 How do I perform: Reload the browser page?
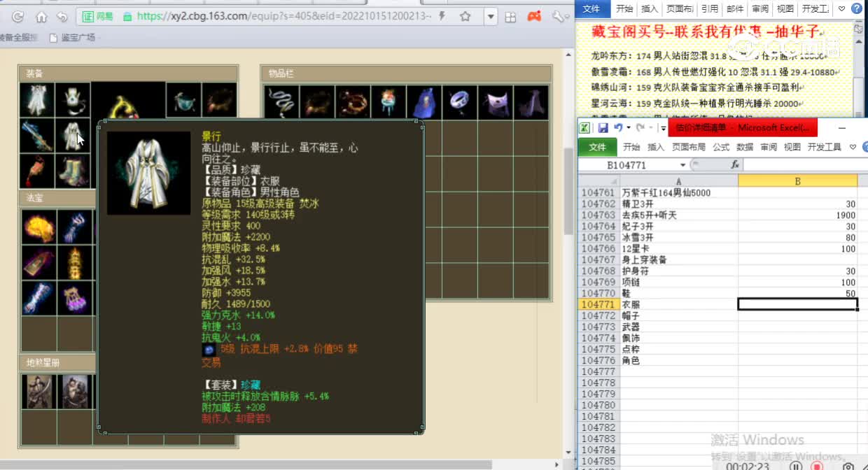(18, 17)
